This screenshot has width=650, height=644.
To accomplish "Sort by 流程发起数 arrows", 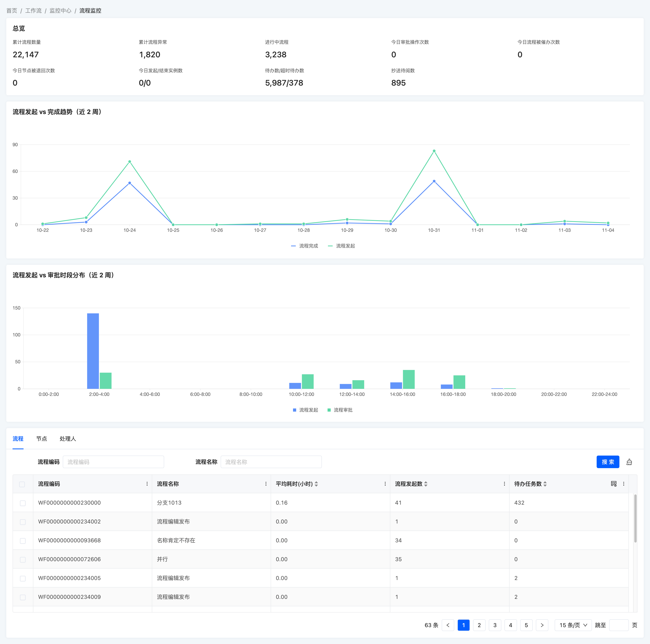I will coord(426,484).
